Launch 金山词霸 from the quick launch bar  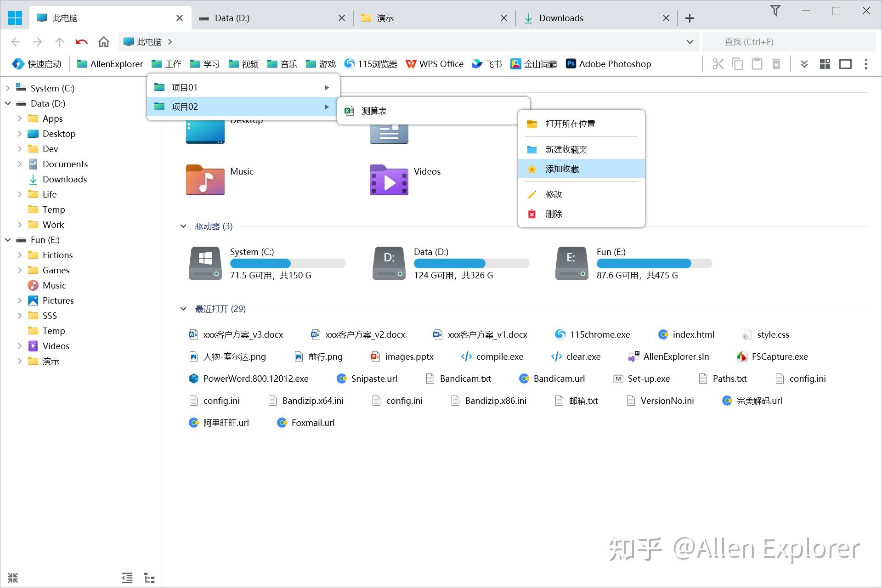click(533, 64)
